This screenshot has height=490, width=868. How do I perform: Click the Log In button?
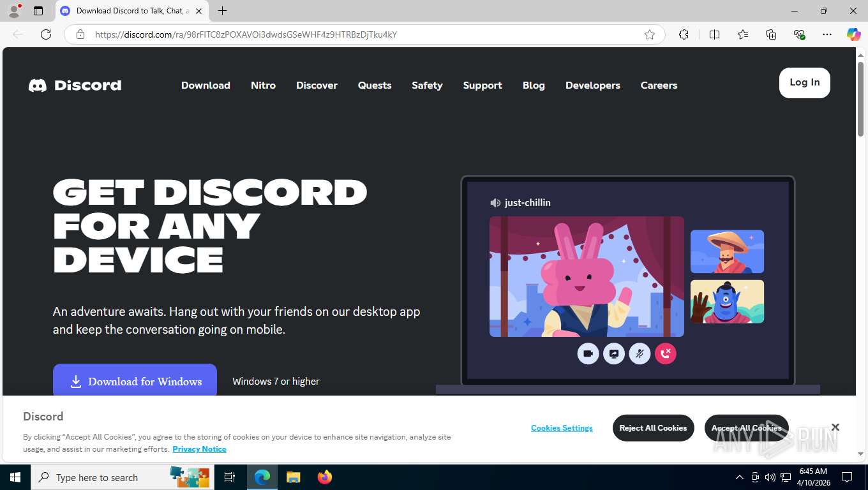point(805,82)
